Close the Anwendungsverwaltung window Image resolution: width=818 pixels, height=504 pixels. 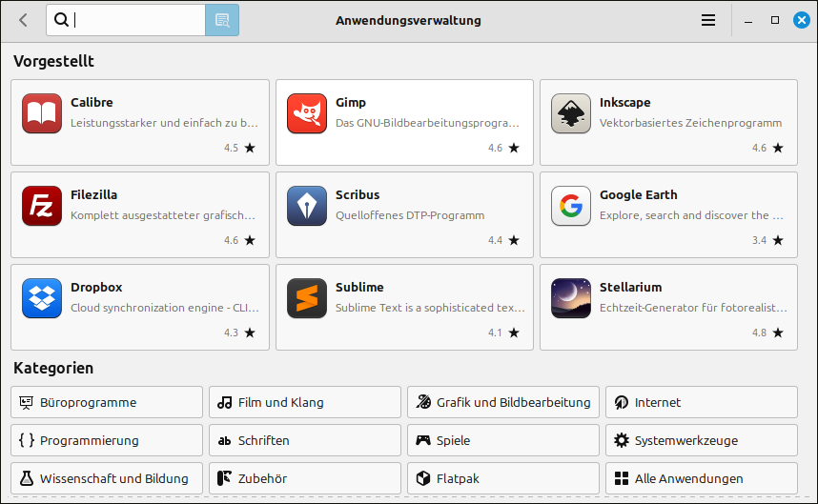(x=802, y=20)
